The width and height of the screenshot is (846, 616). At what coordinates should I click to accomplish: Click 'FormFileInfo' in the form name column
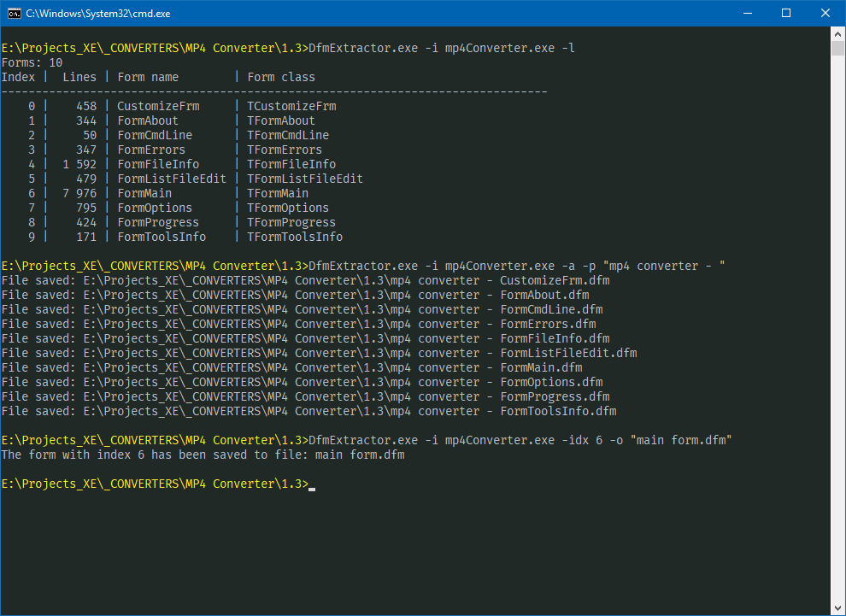point(158,165)
